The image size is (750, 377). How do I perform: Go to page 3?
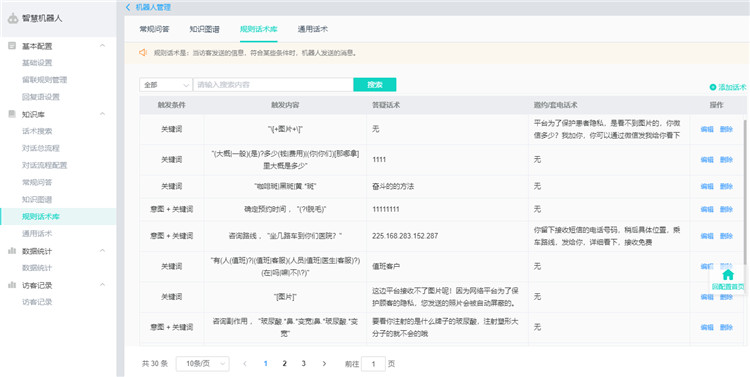pos(303,364)
